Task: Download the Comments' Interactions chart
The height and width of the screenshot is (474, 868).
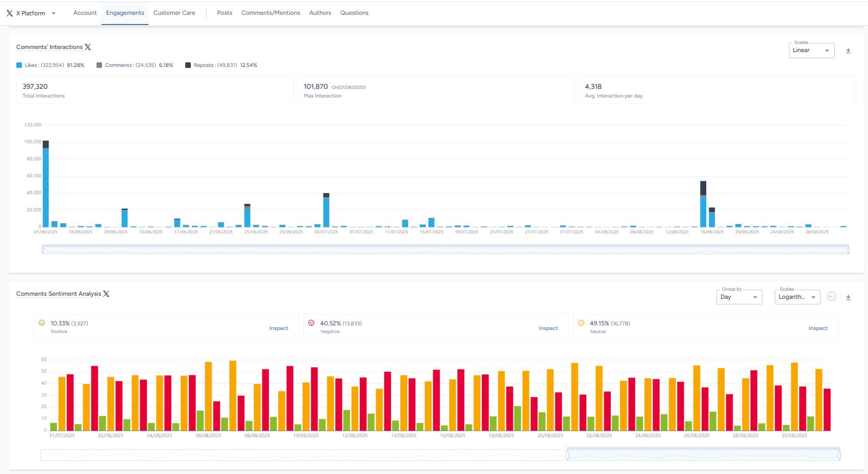Action: 848,51
